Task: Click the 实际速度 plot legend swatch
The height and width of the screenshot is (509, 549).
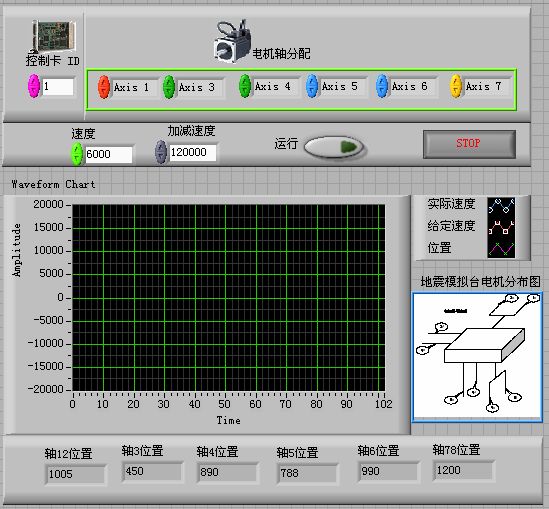Action: coord(501,205)
